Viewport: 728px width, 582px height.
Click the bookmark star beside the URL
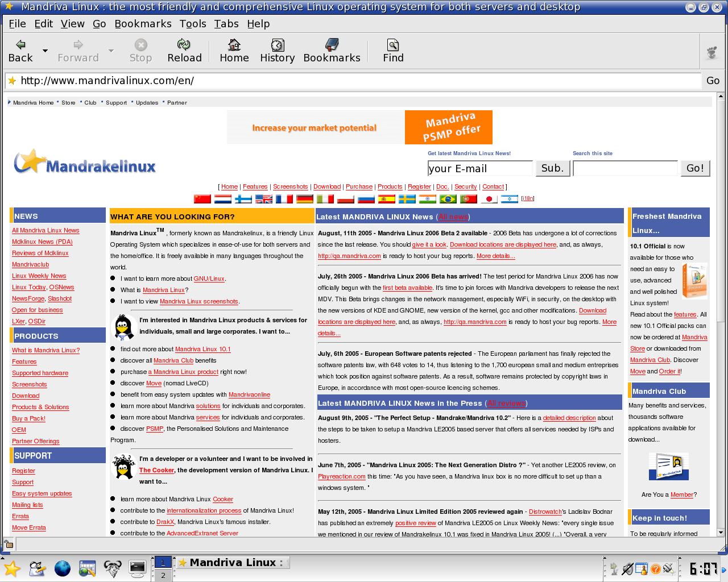[x=12, y=81]
